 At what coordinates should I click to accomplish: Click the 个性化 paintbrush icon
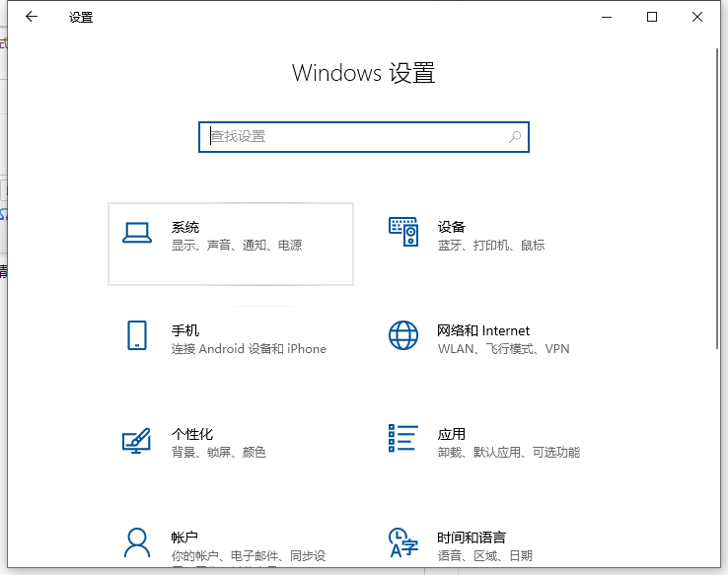136,440
